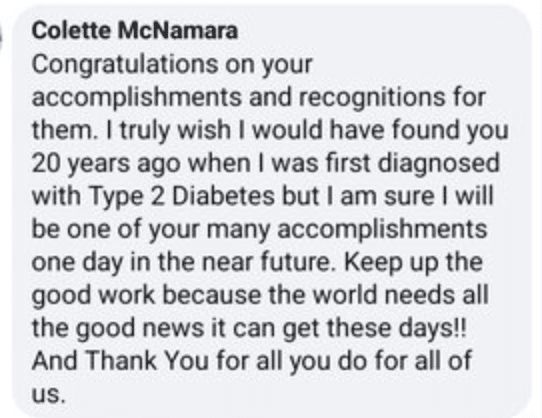Click the word 'Congratulations' in the comment
Image resolution: width=542 pixels, height=418 pixels.
point(125,65)
